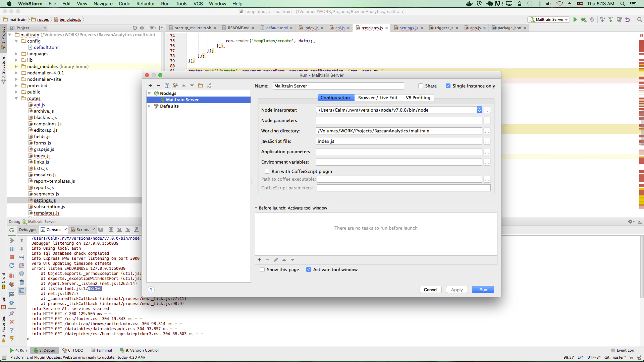Screen dimensions: 644x362
Task: Click the Project panel settings gear icon
Action: point(152,28)
